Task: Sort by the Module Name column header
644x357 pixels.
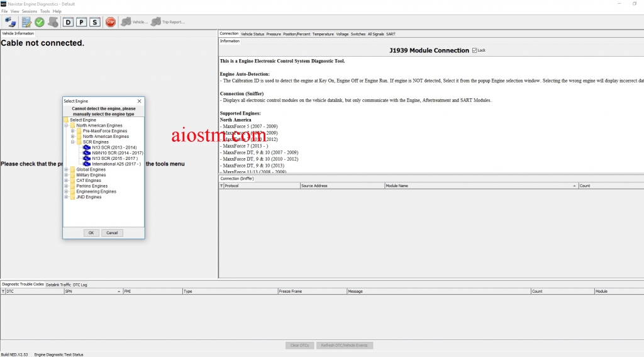Action: tap(481, 186)
